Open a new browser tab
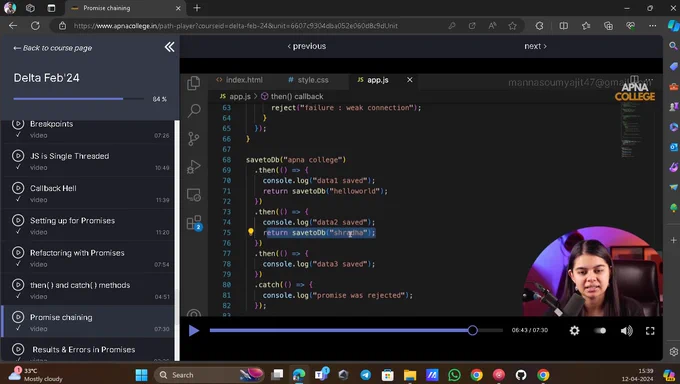The width and height of the screenshot is (680, 384). 197,8
